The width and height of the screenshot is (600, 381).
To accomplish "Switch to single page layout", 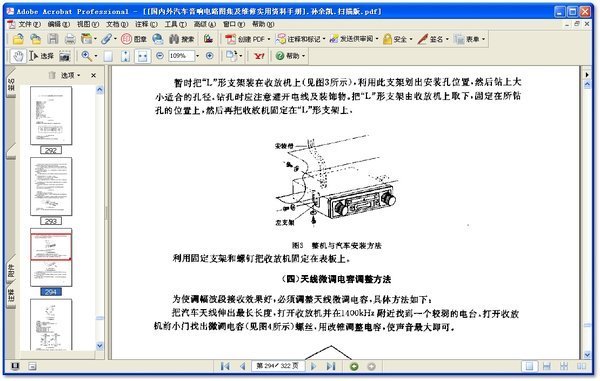I will click(x=529, y=366).
